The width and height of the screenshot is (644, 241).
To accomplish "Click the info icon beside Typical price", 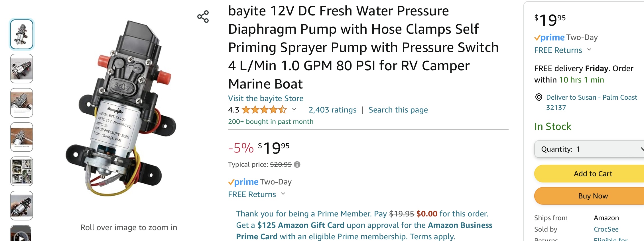I will coord(297,164).
